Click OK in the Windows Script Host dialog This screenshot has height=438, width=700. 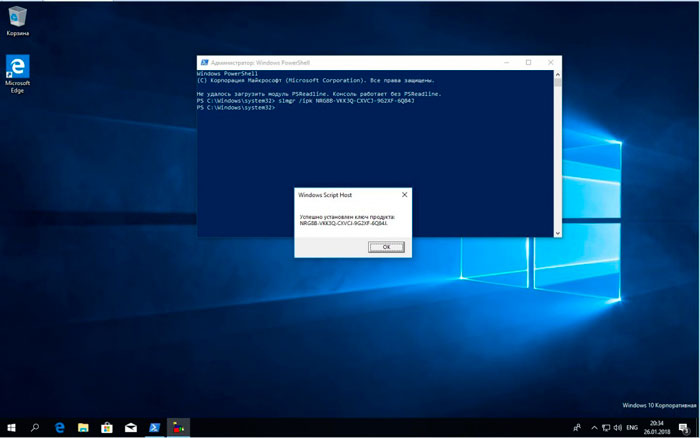pyautogui.click(x=386, y=247)
